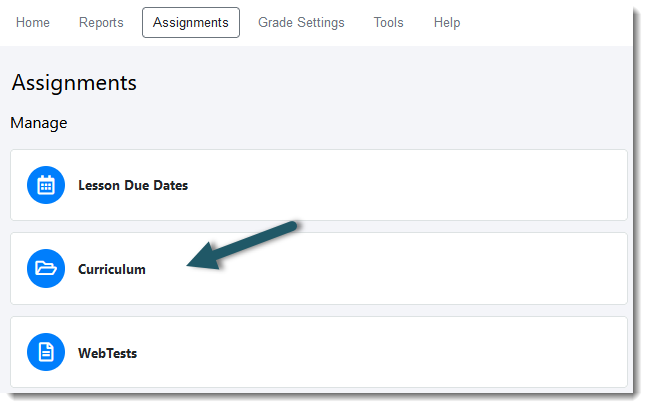Switch to Grade Settings tab
Viewport: 648px width, 408px height.
(301, 22)
